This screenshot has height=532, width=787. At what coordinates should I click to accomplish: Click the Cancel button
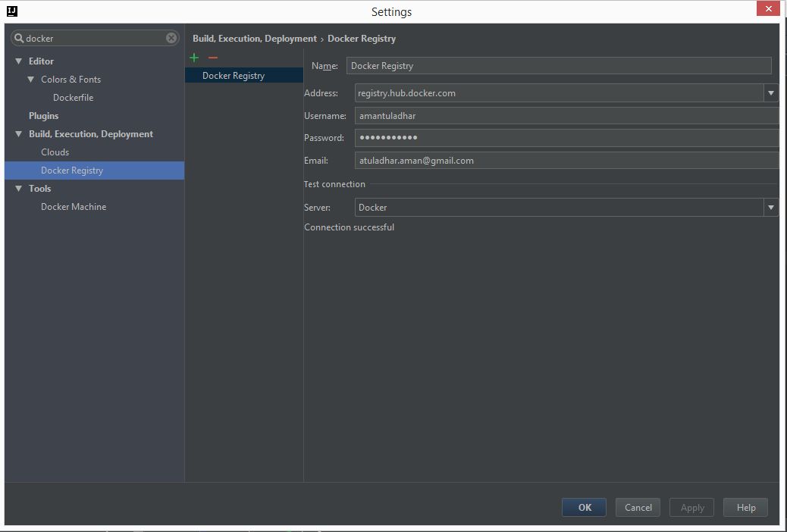[638, 508]
